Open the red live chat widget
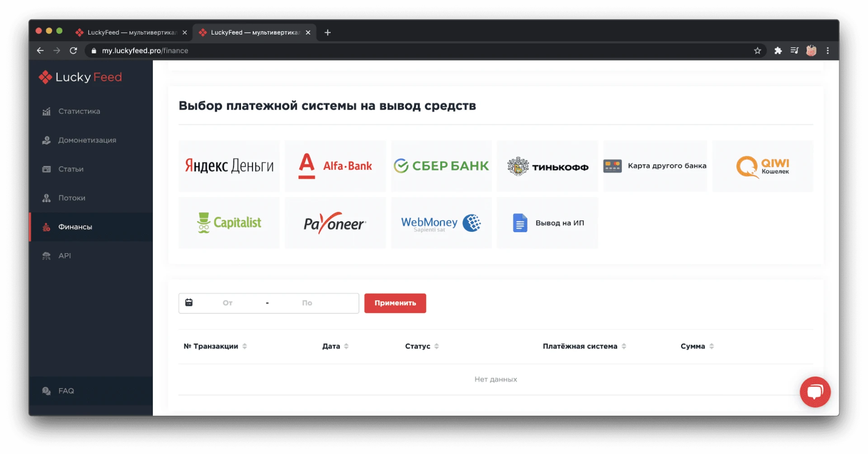This screenshot has width=868, height=454. point(815,392)
